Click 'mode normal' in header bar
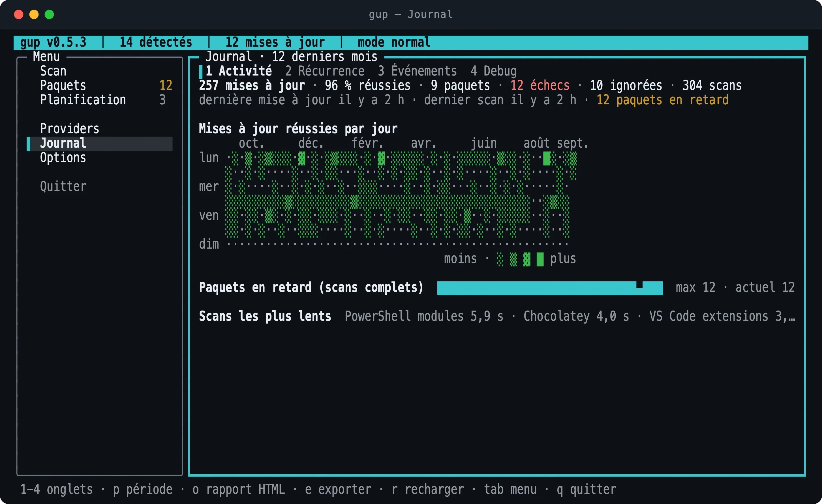The width and height of the screenshot is (822, 504). [394, 42]
